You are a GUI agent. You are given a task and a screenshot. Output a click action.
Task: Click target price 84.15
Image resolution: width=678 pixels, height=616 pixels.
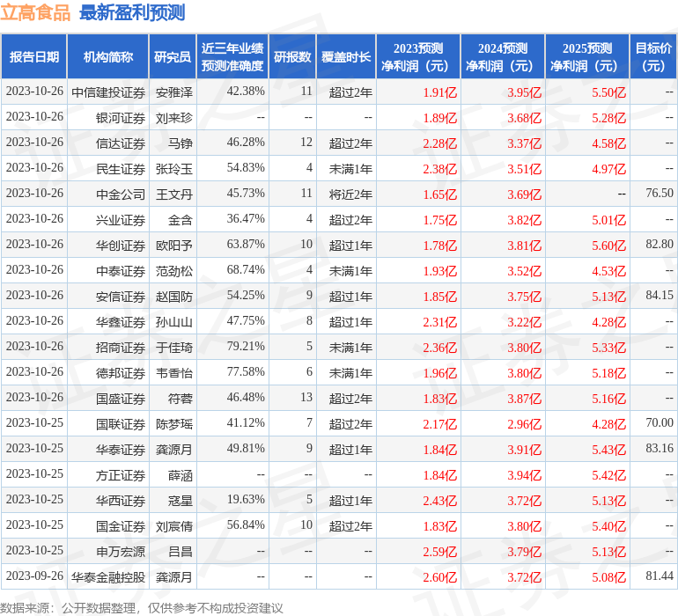click(x=660, y=296)
